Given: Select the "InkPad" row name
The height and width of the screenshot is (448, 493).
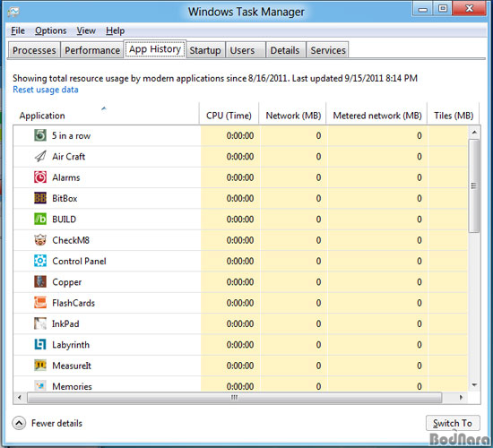Looking at the screenshot, I should [65, 323].
